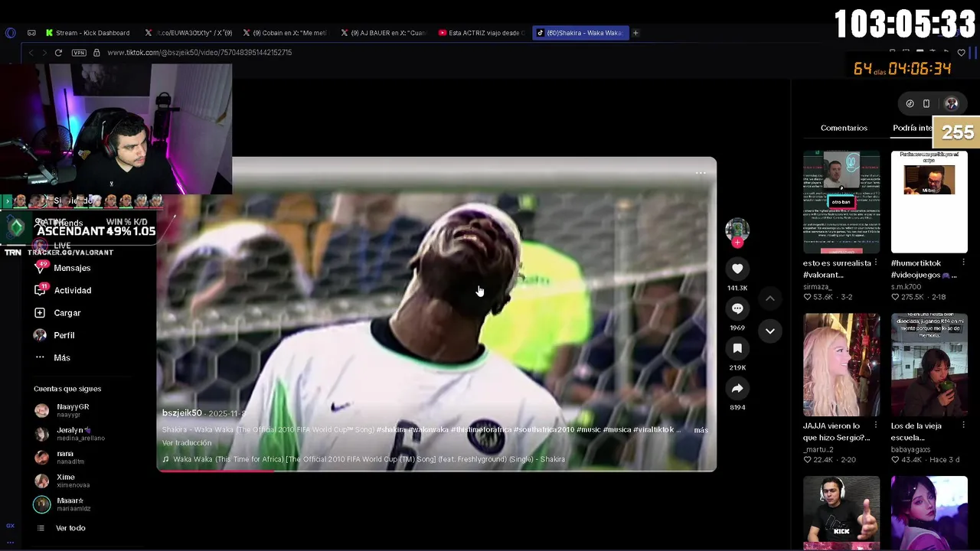Click the browser forward arrow
The image size is (980, 551).
pyautogui.click(x=44, y=53)
